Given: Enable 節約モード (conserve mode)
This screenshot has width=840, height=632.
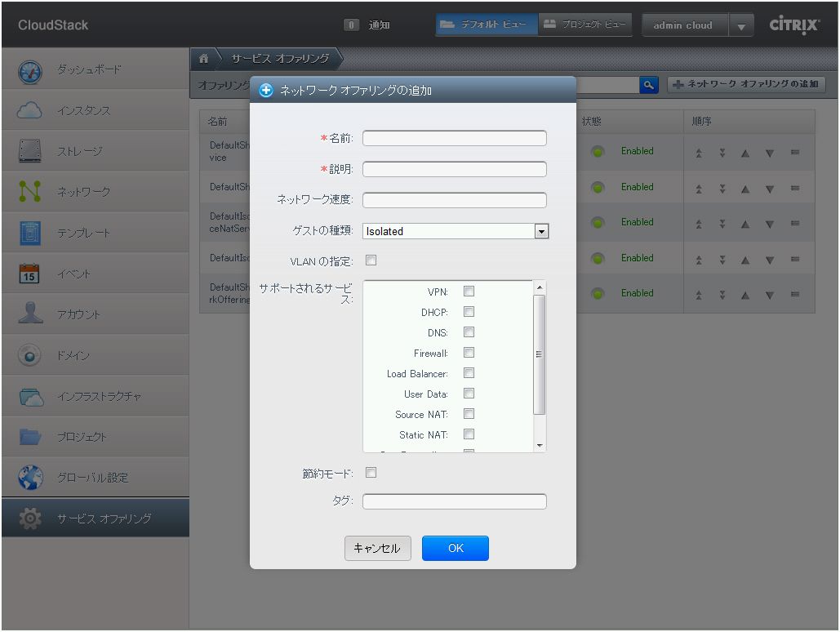Looking at the screenshot, I should [371, 472].
